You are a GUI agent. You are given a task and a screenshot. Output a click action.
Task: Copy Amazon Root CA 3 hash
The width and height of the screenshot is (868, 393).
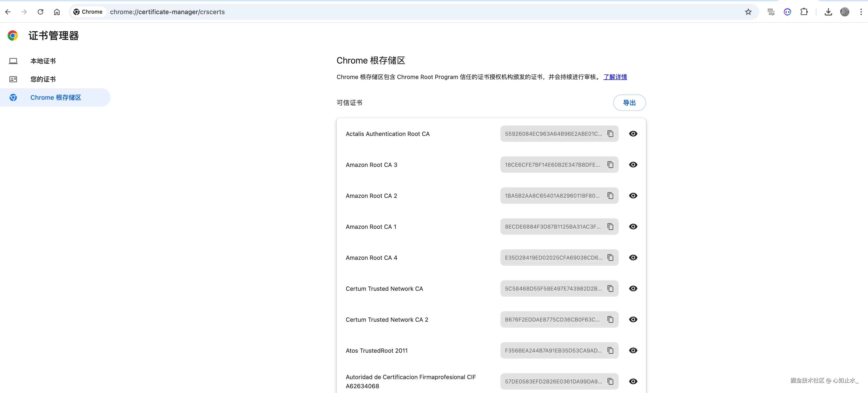pyautogui.click(x=610, y=165)
